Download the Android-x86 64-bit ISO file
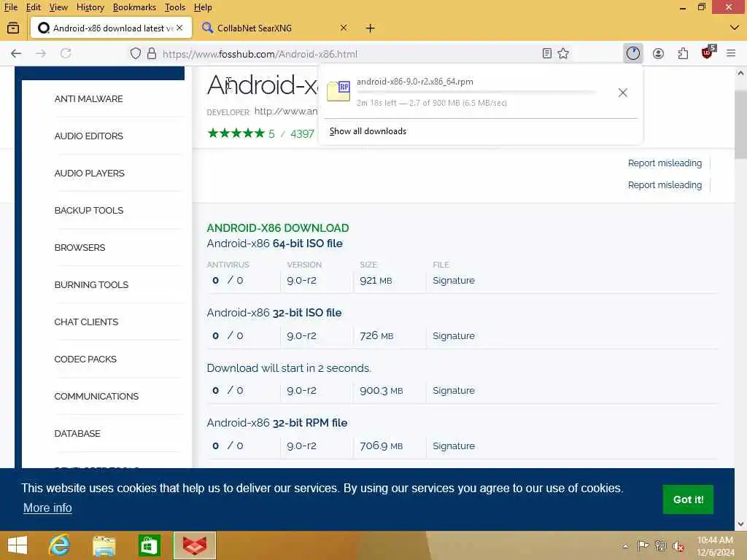Screen dimensions: 747x560 [x=274, y=244]
